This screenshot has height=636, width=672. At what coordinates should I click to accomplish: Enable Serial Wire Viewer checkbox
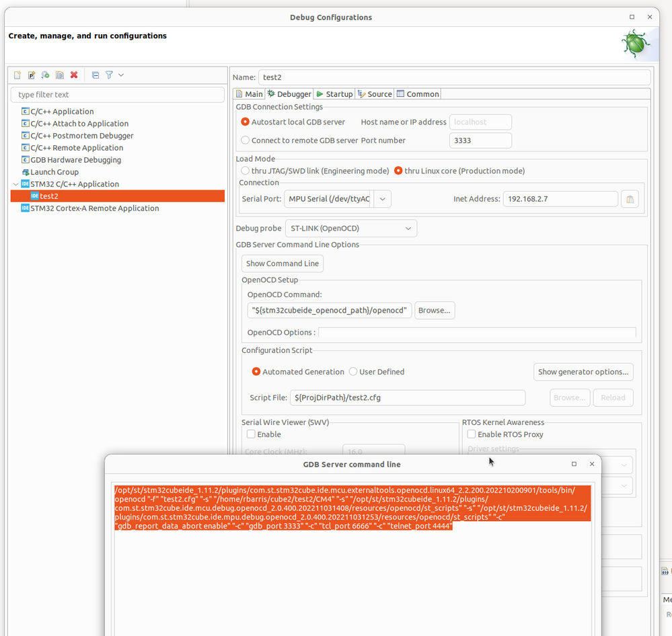click(x=251, y=434)
